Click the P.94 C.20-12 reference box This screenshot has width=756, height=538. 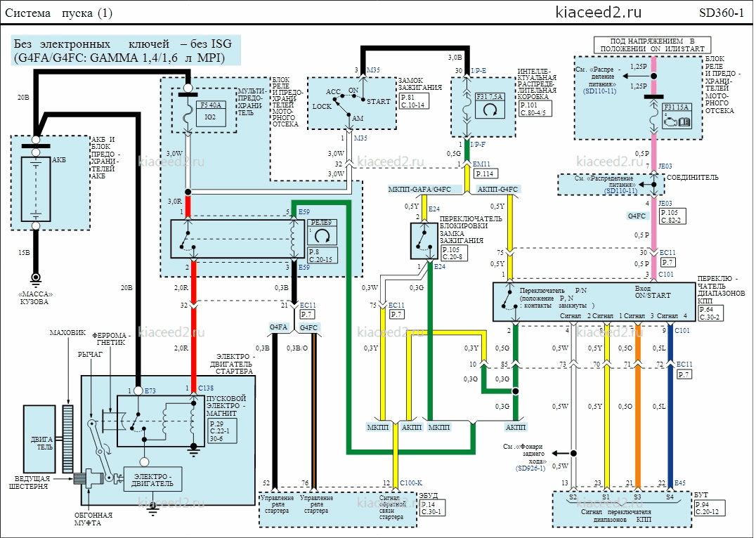tap(710, 508)
